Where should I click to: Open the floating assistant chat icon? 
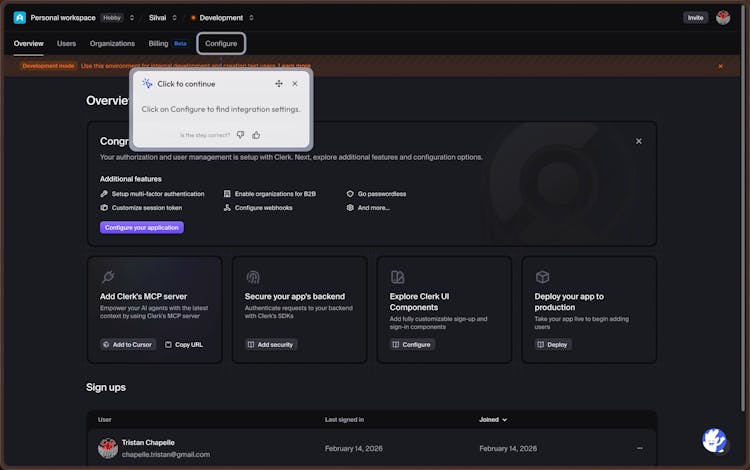pos(714,440)
